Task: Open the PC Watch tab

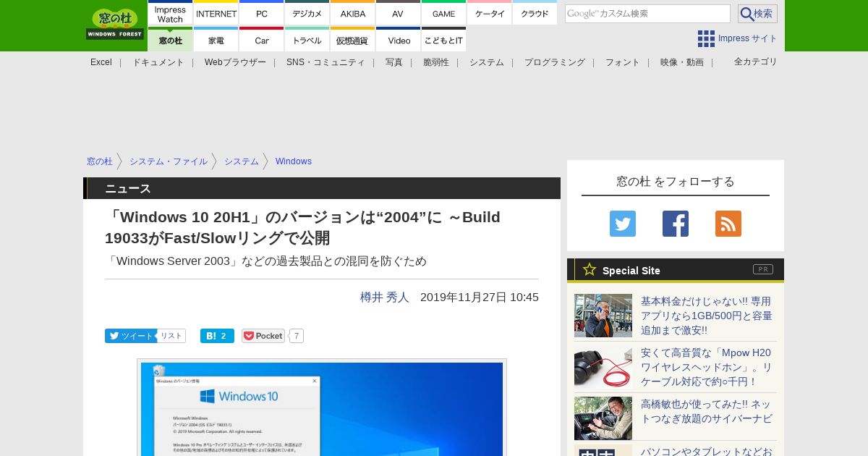Action: point(262,14)
